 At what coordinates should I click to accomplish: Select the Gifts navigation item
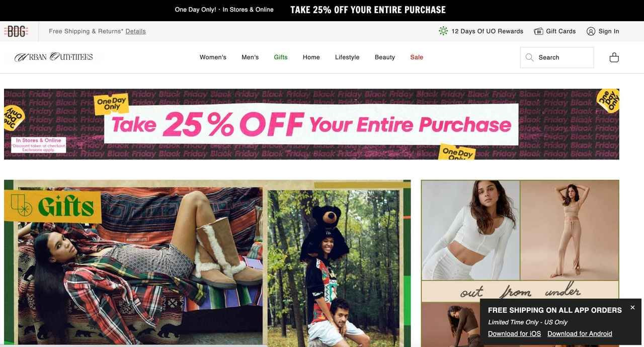point(281,57)
